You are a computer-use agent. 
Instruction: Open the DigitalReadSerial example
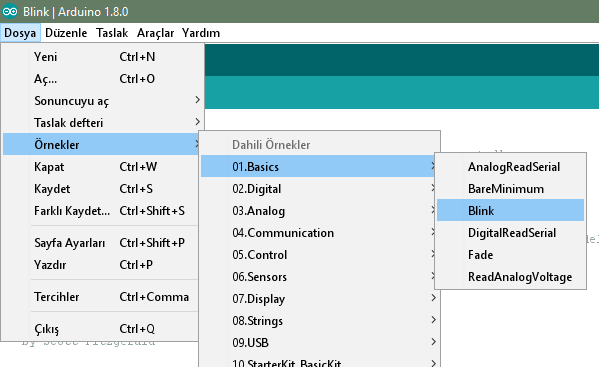(510, 233)
